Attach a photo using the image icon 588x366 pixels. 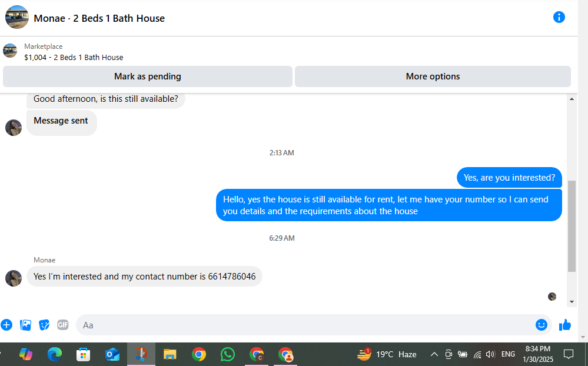(25, 325)
